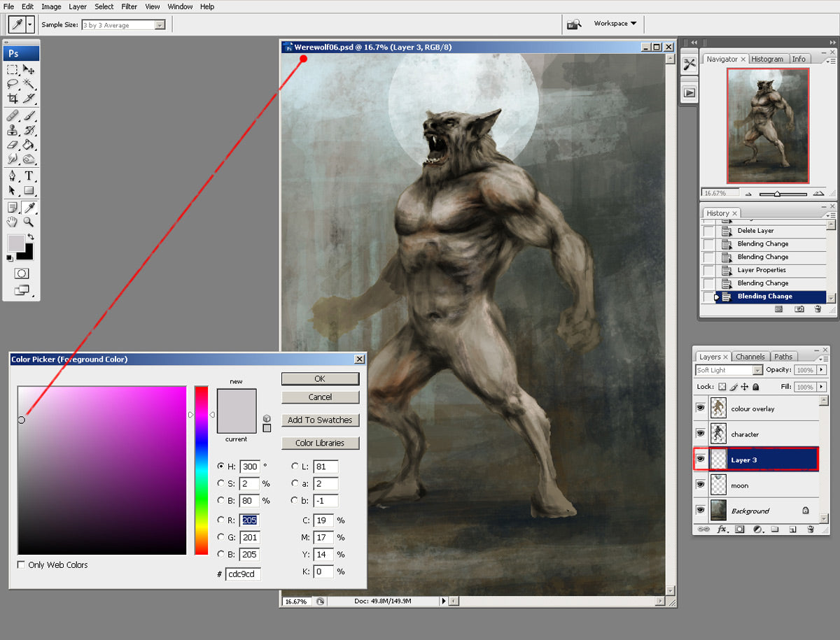Click the trash icon in Layers panel
The width and height of the screenshot is (840, 640).
pos(810,529)
